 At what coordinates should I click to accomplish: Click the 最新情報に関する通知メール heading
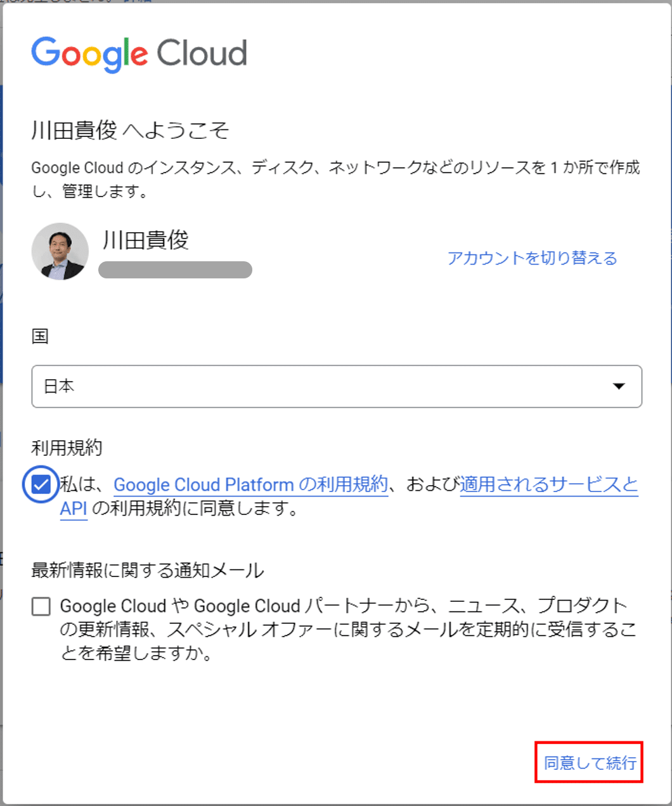tap(147, 570)
